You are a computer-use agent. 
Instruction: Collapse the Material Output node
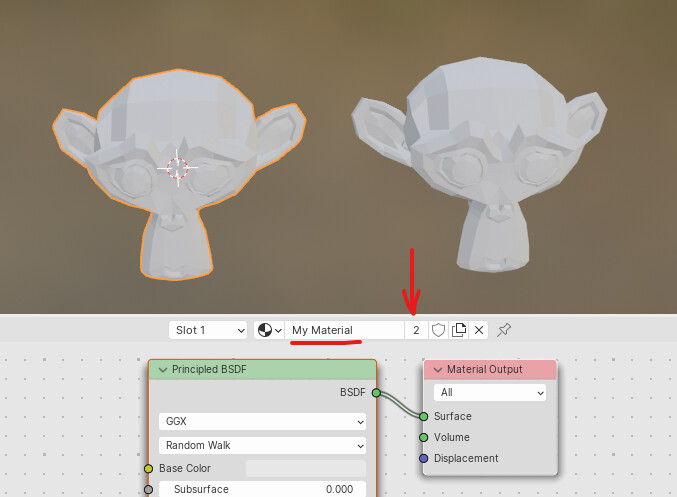pyautogui.click(x=438, y=370)
